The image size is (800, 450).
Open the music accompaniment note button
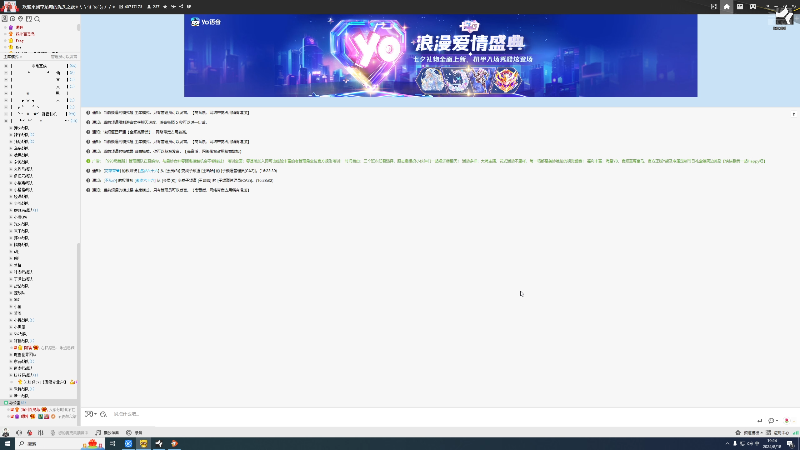[x=107, y=433]
